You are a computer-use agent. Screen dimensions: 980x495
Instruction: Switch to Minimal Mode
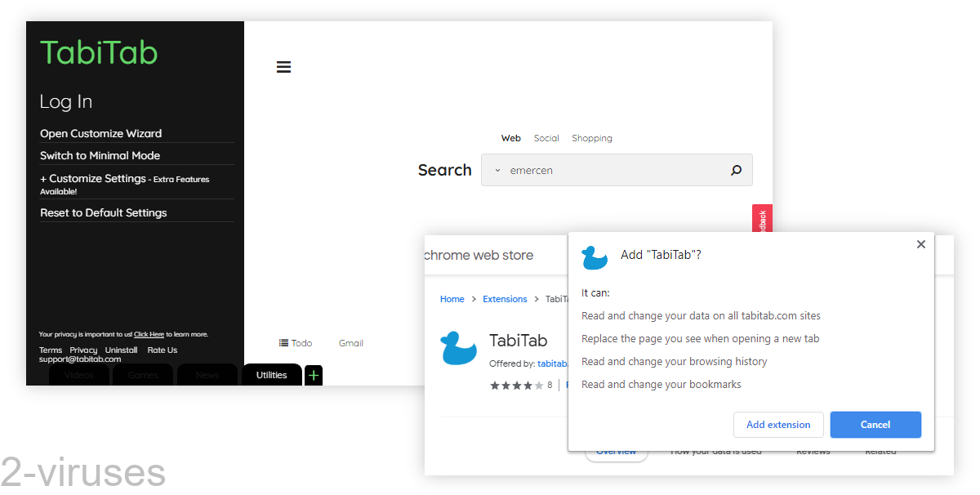[100, 155]
